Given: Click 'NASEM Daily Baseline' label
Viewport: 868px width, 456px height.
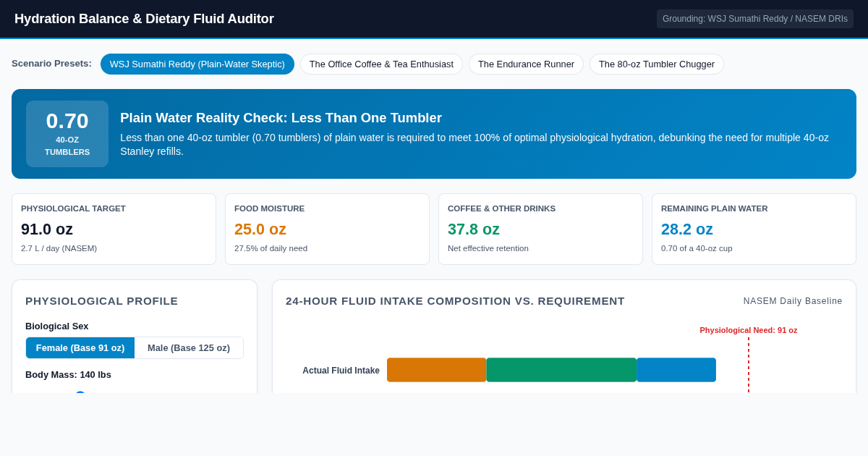Looking at the screenshot, I should coord(793,301).
